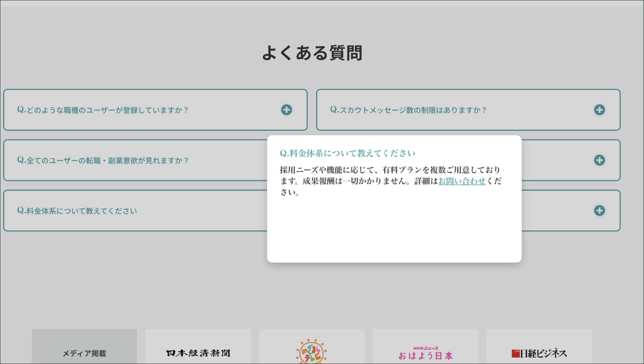Click the plus icon for the scout message FAQ
This screenshot has width=644, height=364.
(599, 110)
